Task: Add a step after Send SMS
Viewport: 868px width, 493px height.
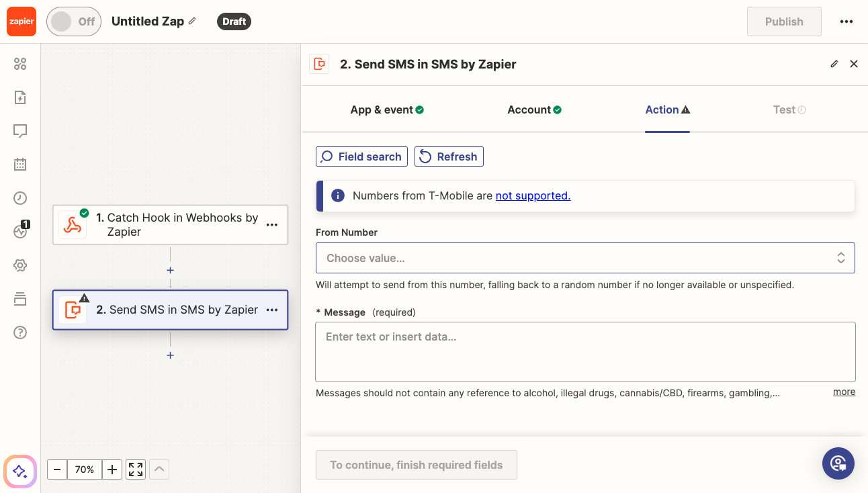Action: tap(171, 355)
